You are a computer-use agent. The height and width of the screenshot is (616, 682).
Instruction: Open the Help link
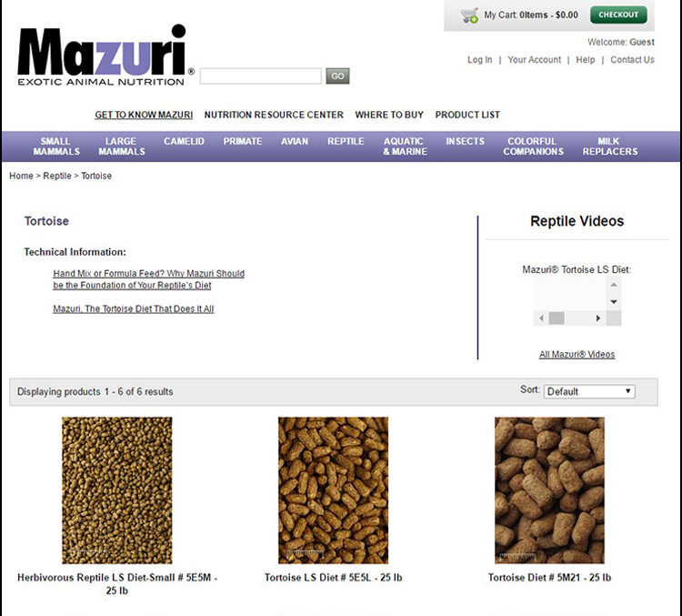[585, 60]
